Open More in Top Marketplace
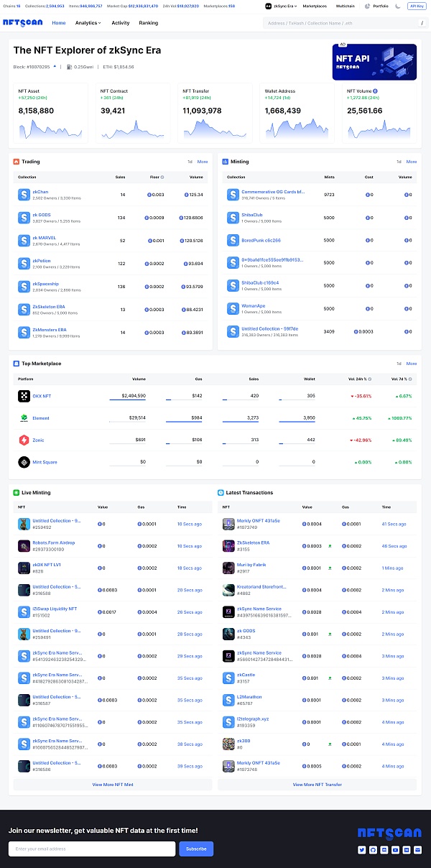 pyautogui.click(x=412, y=364)
